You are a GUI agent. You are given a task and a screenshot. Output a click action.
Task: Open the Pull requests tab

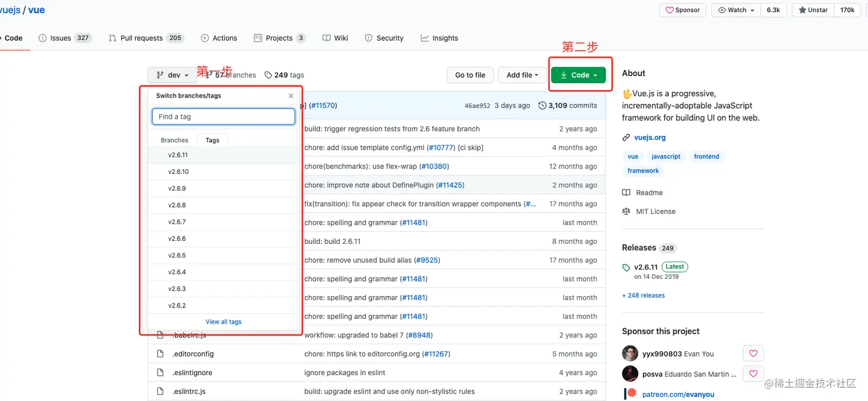click(146, 38)
